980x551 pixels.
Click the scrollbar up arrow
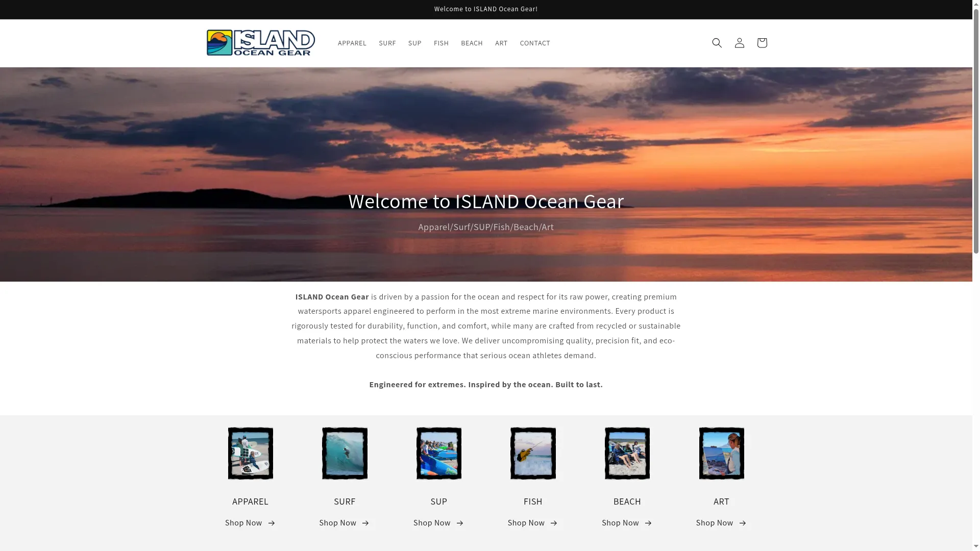[976, 4]
